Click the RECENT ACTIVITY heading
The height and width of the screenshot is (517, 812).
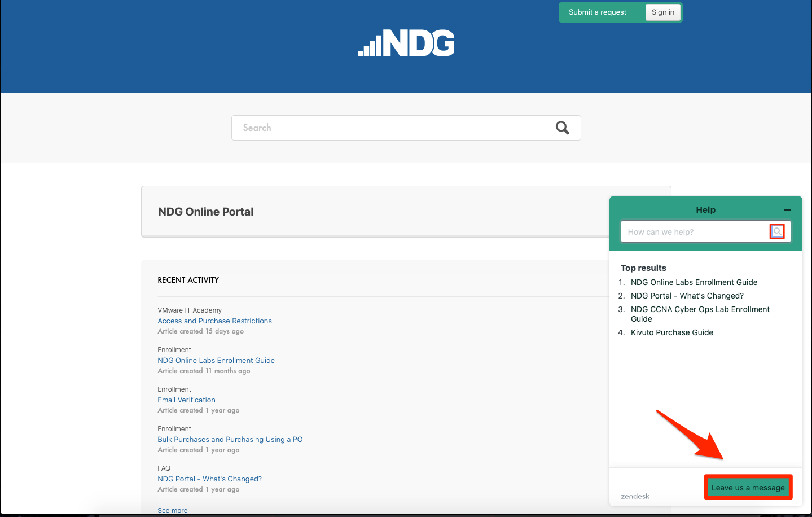(188, 280)
